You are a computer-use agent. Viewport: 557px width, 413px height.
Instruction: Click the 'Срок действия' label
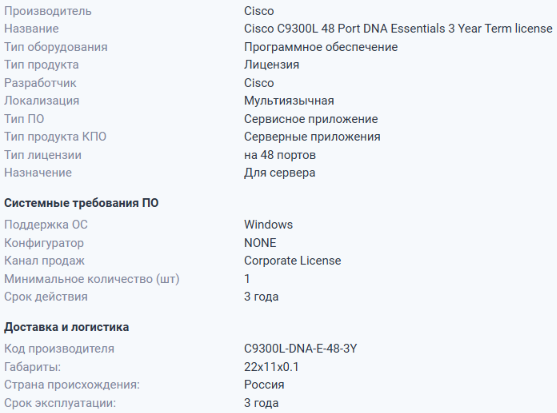pos(46,297)
